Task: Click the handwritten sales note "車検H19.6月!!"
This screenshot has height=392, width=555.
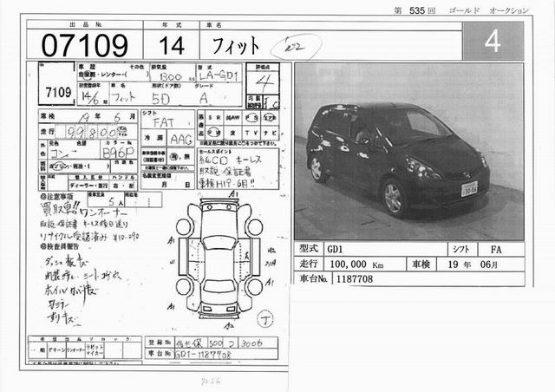Action: [x=226, y=184]
